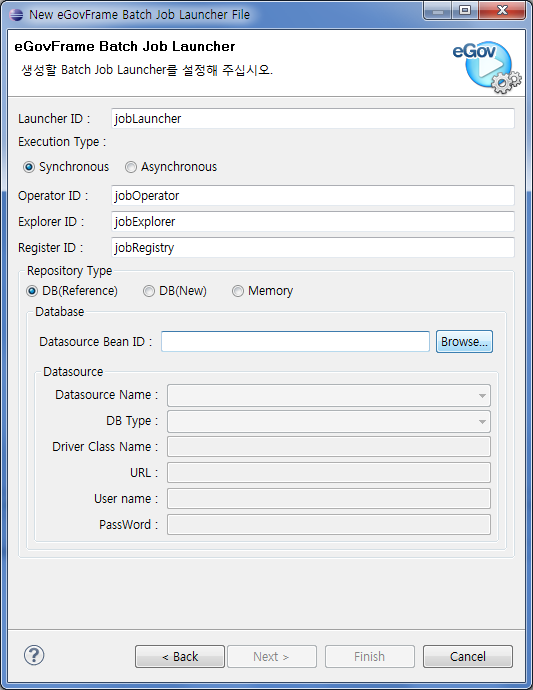Click the eGov launcher logo icon
533x690 pixels.
click(486, 66)
